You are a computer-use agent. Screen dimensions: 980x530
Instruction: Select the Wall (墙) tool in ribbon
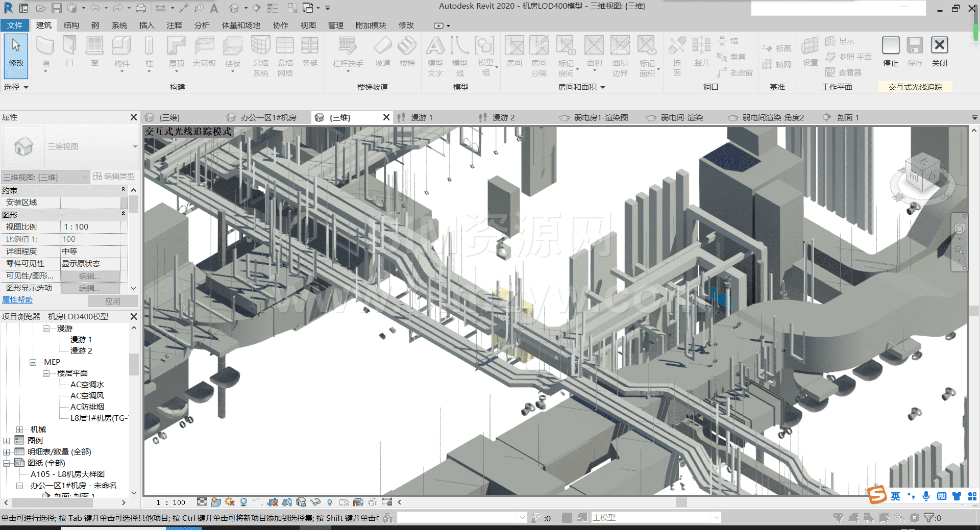click(x=45, y=53)
